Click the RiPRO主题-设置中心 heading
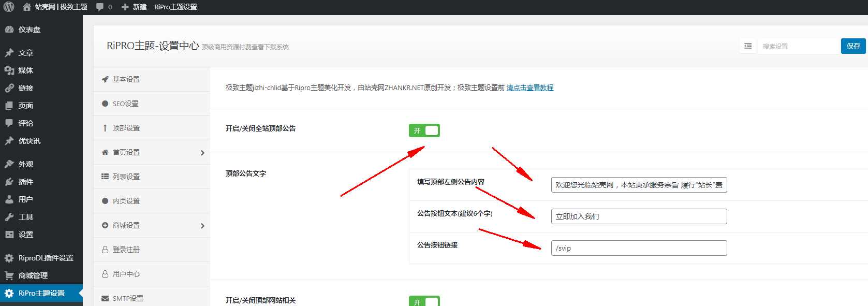The width and height of the screenshot is (868, 306). [153, 46]
